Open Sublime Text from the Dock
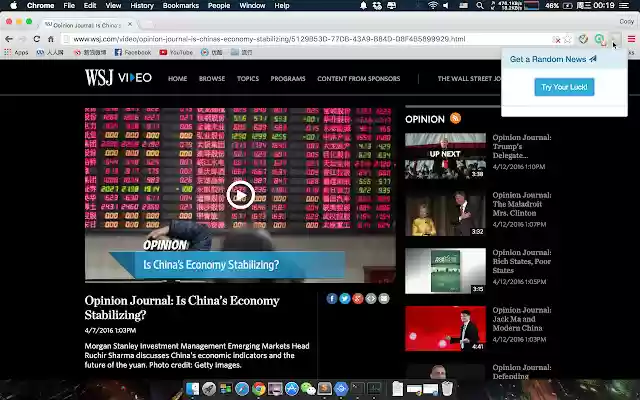This screenshot has width=640, height=400. [324, 389]
